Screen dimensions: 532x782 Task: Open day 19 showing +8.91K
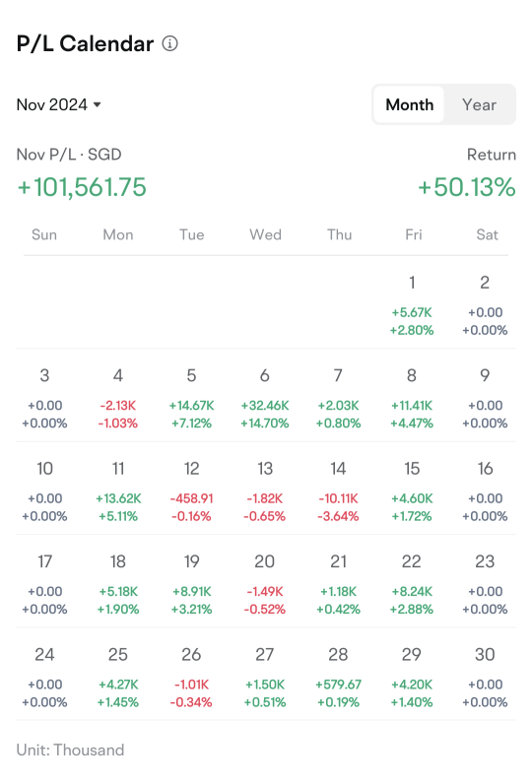pyautogui.click(x=192, y=585)
